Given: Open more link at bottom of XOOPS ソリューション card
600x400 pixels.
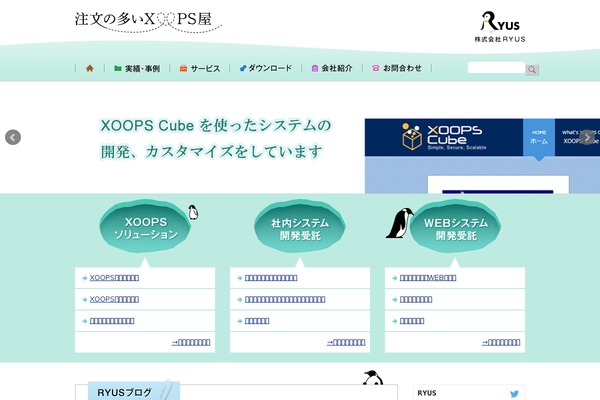Looking at the screenshot, I should click(191, 342).
